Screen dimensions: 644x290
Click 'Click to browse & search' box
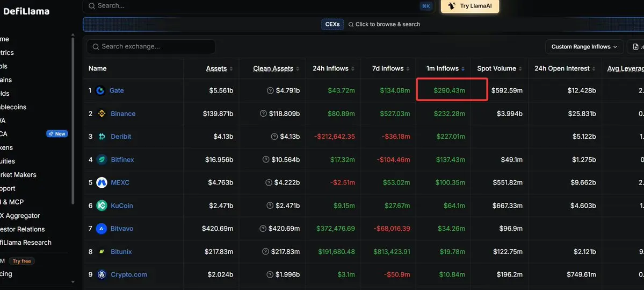[x=385, y=24]
